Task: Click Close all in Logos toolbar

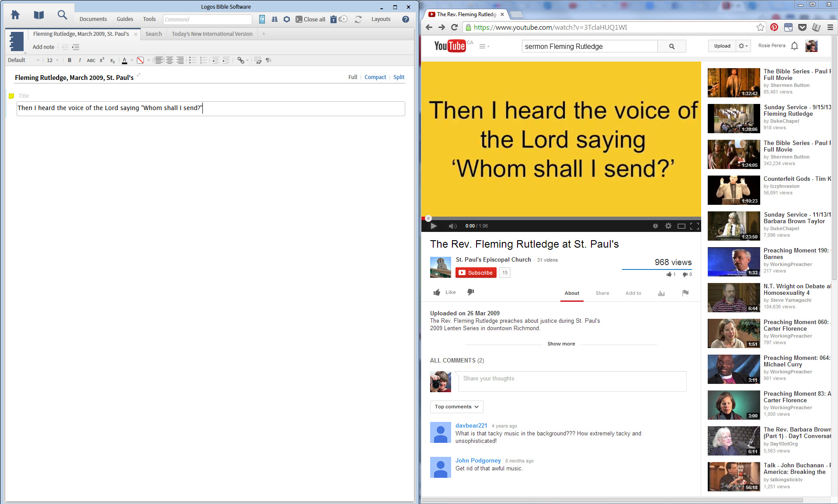Action: tap(311, 19)
